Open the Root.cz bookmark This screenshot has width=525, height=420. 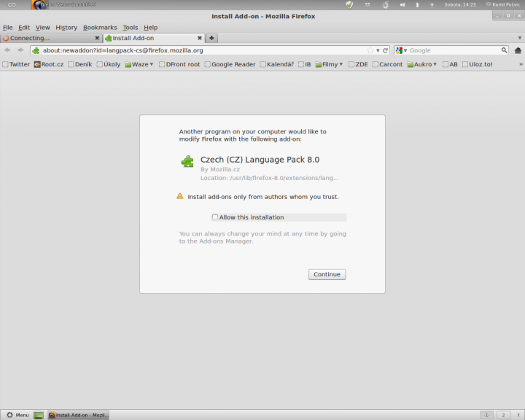tap(49, 64)
